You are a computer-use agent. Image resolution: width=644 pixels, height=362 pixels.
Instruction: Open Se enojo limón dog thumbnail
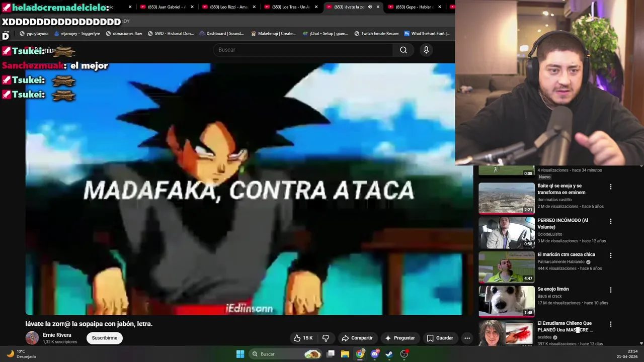pyautogui.click(x=507, y=302)
